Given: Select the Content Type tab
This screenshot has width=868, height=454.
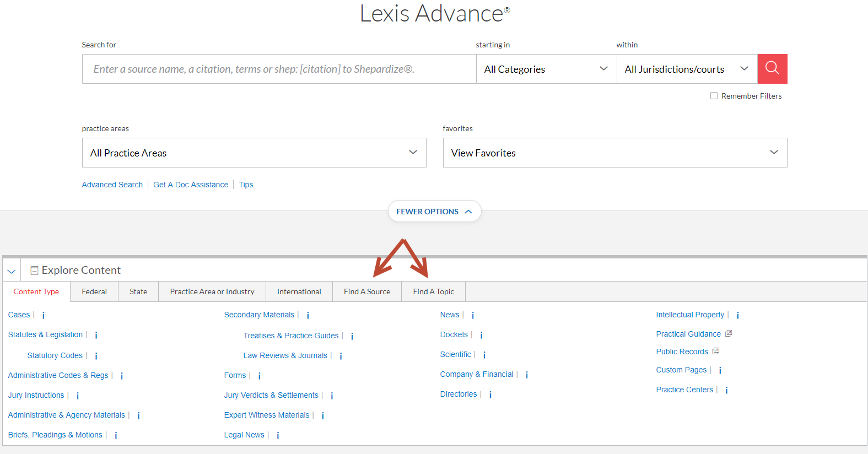Looking at the screenshot, I should coord(36,291).
